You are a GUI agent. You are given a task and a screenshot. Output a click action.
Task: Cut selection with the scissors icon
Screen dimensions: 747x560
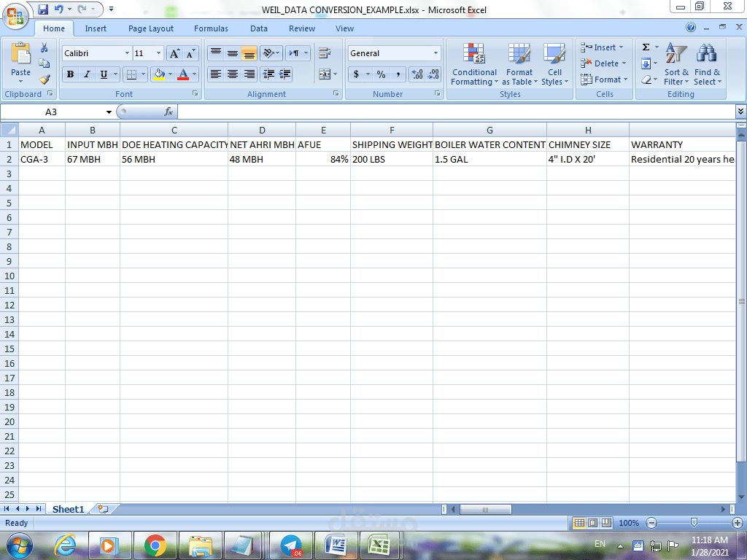click(44, 47)
